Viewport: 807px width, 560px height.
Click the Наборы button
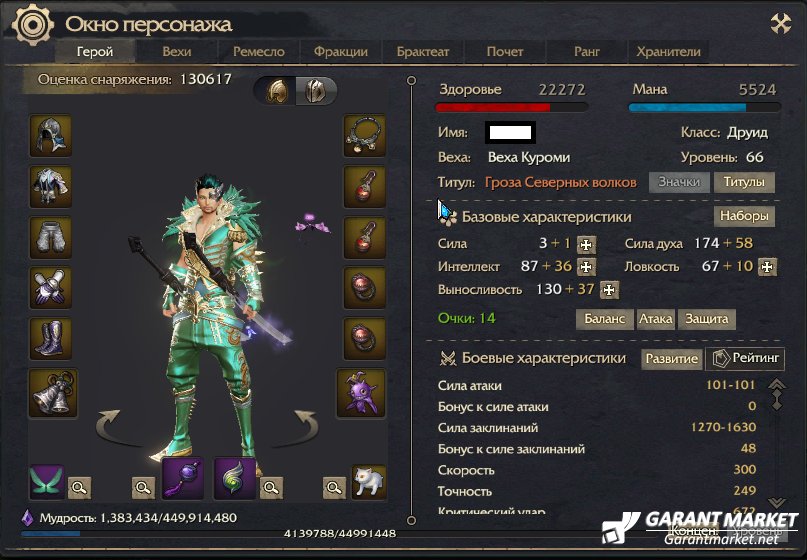[744, 216]
